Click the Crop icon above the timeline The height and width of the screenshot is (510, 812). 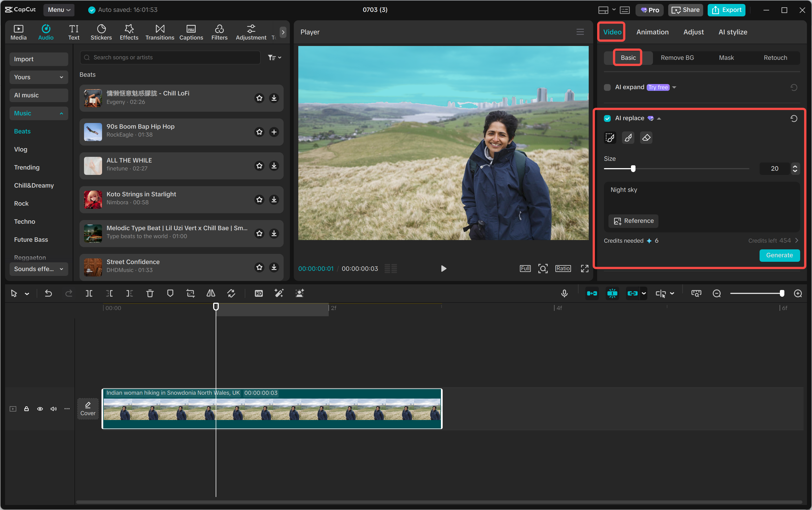click(x=190, y=293)
